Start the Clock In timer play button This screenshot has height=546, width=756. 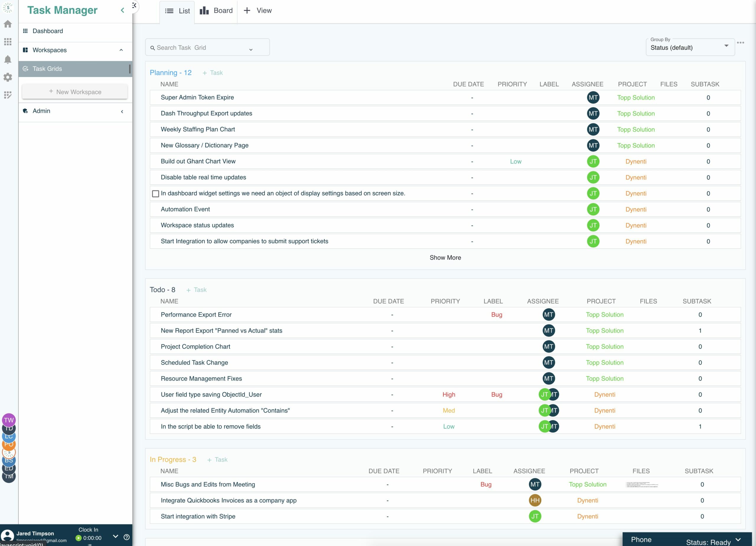coord(78,538)
